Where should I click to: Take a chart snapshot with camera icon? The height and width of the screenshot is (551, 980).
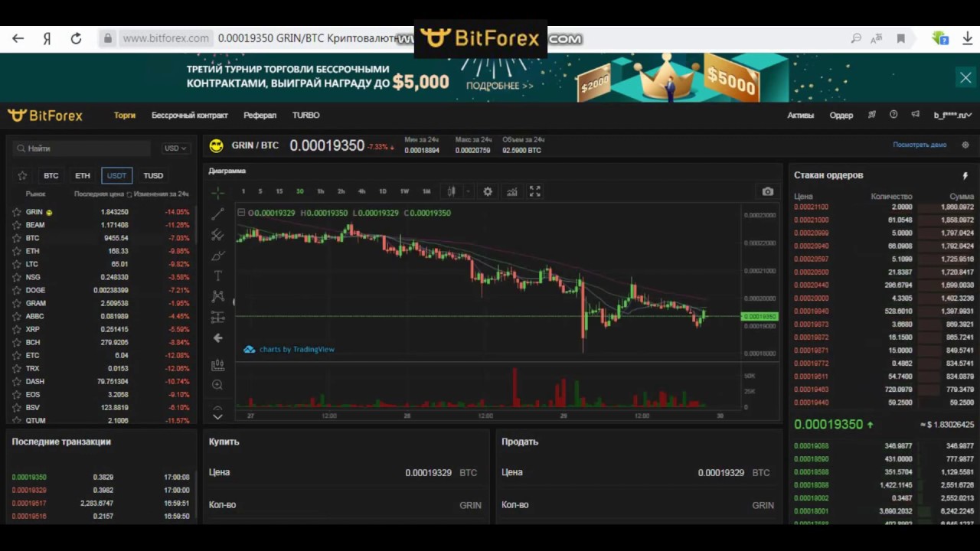(x=768, y=191)
